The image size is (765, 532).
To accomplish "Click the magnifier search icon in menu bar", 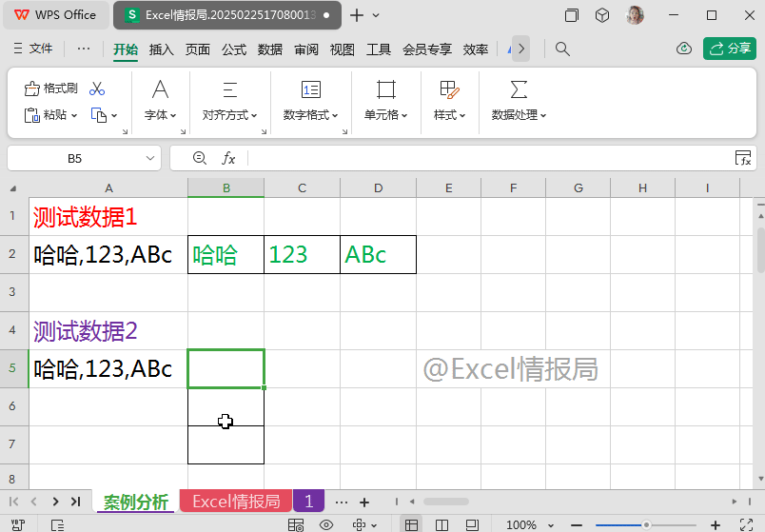I will coord(562,49).
